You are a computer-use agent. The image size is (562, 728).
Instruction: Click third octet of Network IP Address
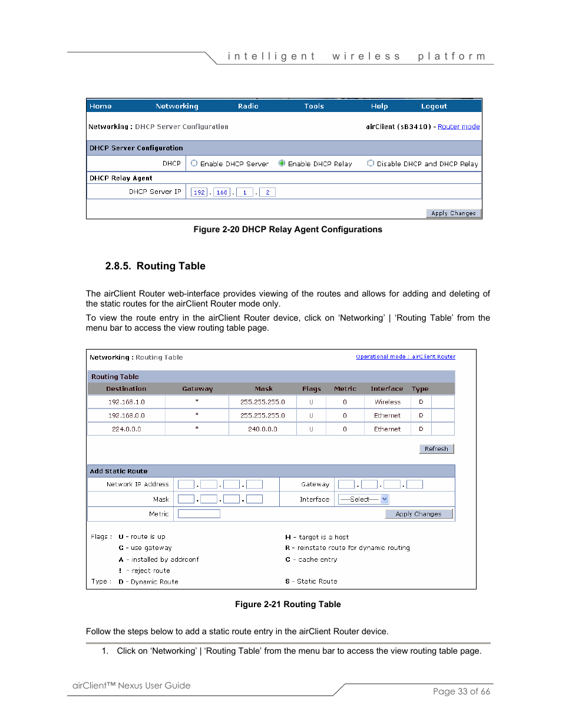coord(232,485)
